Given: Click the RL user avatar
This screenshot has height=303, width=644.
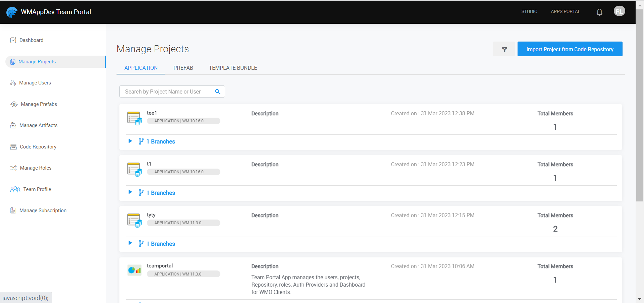Looking at the screenshot, I should click(x=620, y=11).
